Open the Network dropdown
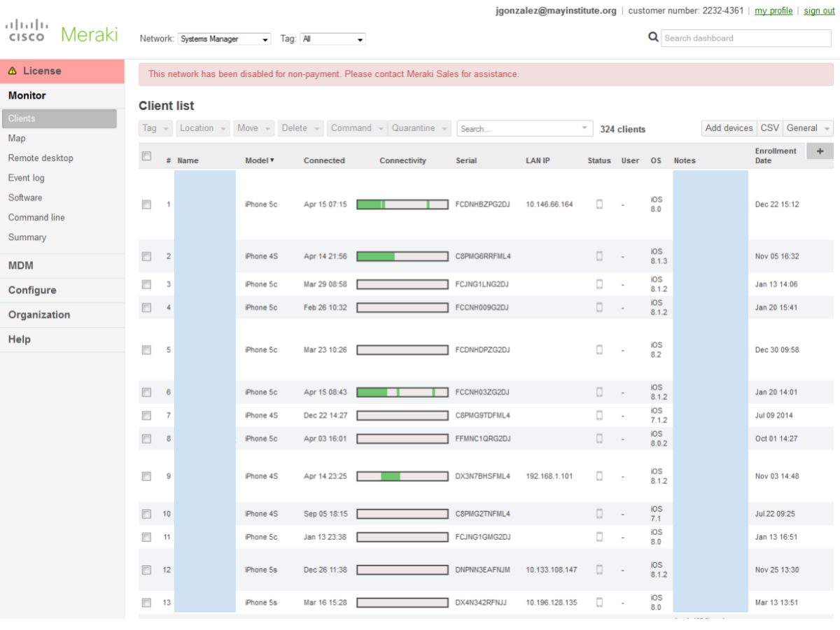Screen dimensions: 840x630 tap(224, 39)
